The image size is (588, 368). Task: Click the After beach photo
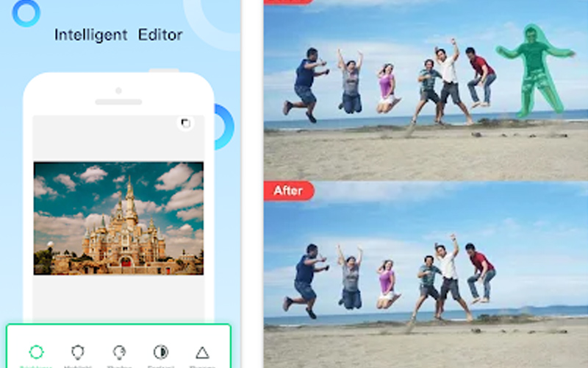(426, 275)
